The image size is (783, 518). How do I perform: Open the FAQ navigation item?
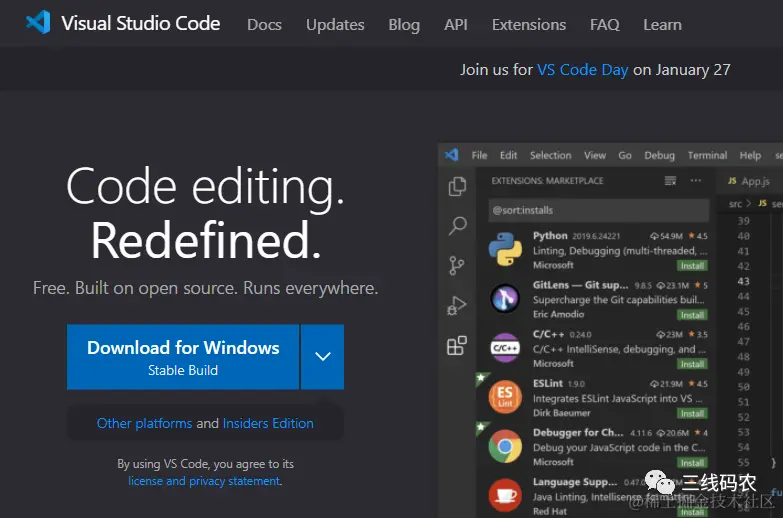point(604,24)
